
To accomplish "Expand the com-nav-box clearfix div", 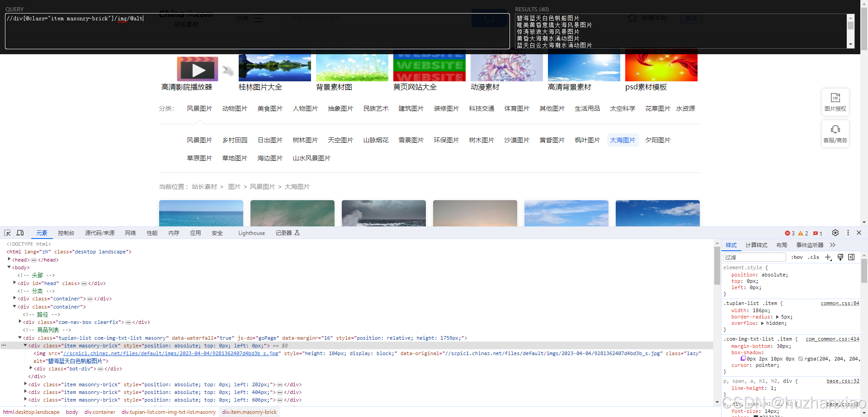I will pos(20,322).
